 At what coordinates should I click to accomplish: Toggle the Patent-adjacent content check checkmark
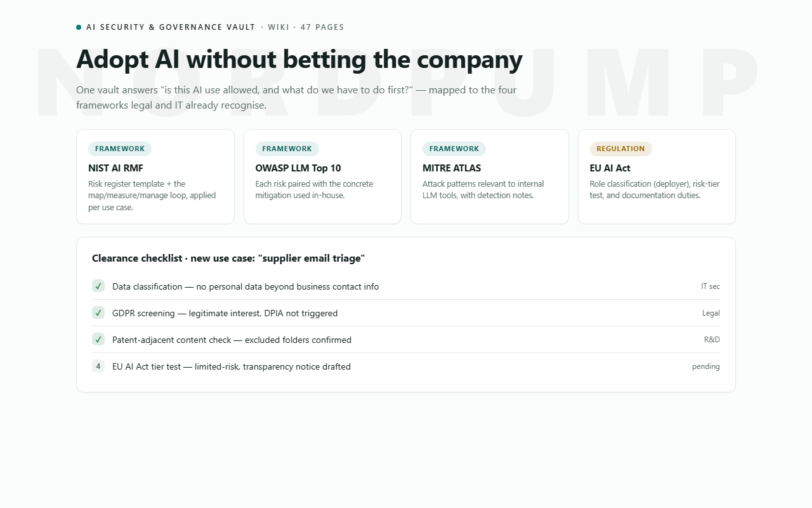[x=98, y=340]
